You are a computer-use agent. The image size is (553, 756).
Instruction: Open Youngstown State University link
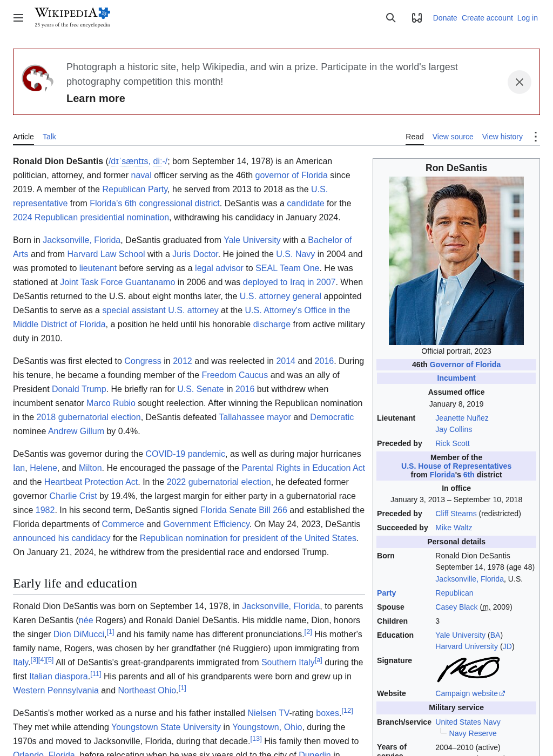[166, 727]
